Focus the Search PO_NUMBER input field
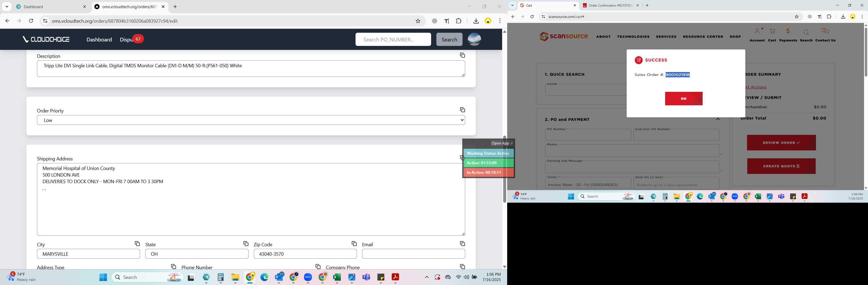 [393, 39]
